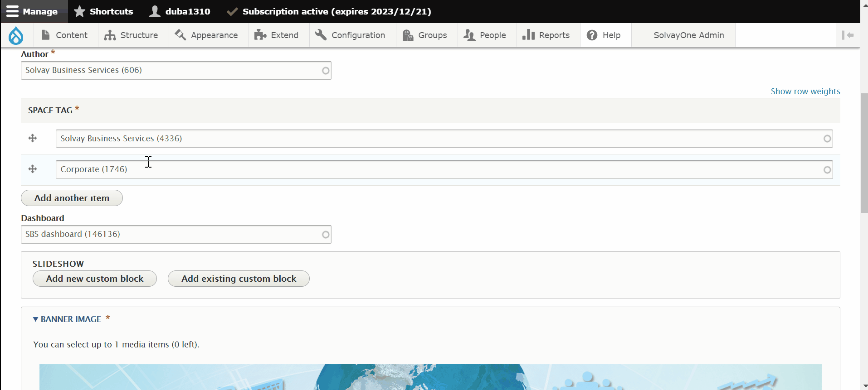Open the People menu item
Screen dimensions: 868x390
pyautogui.click(x=485, y=35)
